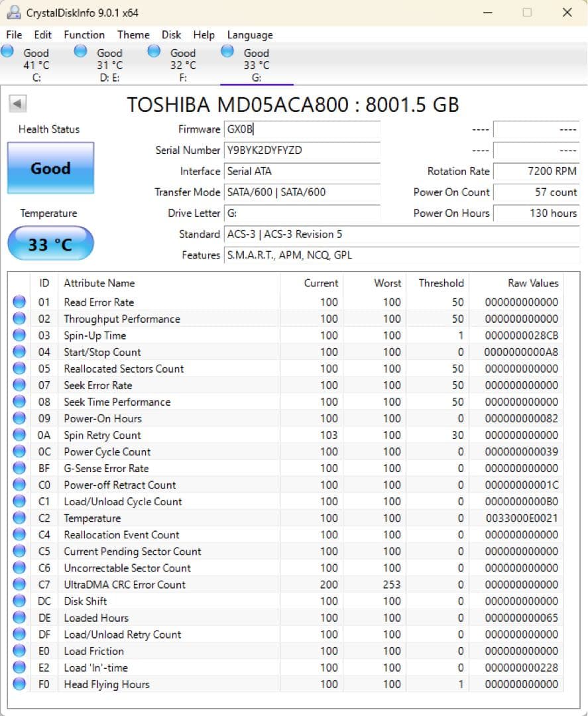Open the Theme menu
The image size is (588, 716).
[x=133, y=35]
